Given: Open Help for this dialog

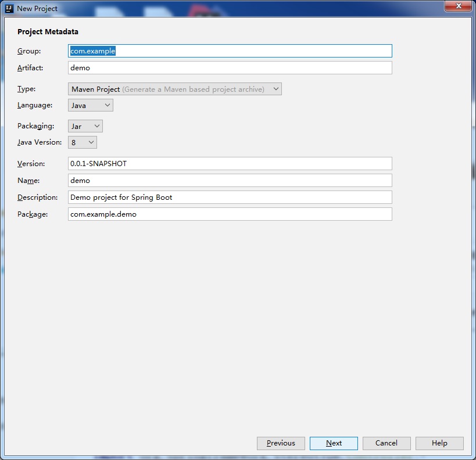Looking at the screenshot, I should click(439, 443).
